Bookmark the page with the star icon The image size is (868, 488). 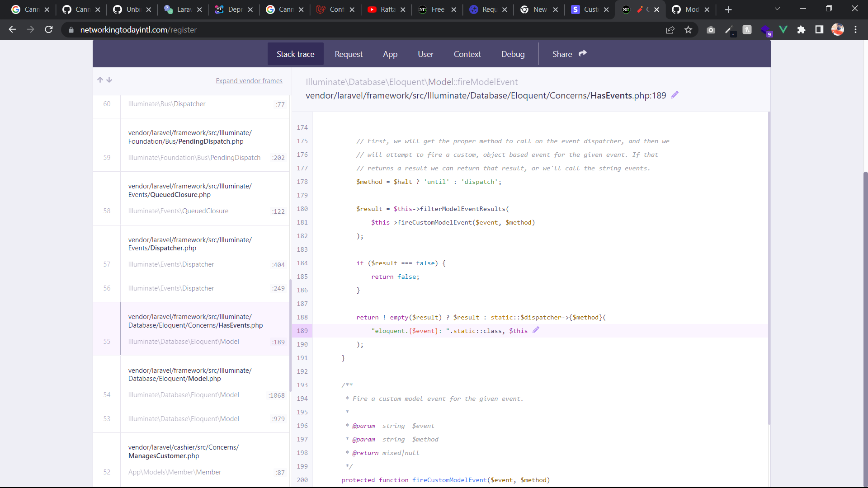point(689,30)
